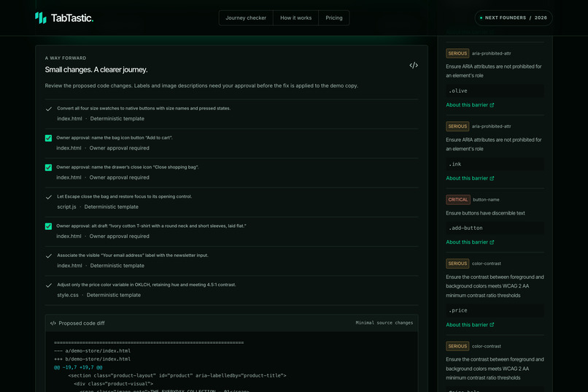
Task: Toggle approval for "Close shopping bag" label
Action: (x=48, y=167)
